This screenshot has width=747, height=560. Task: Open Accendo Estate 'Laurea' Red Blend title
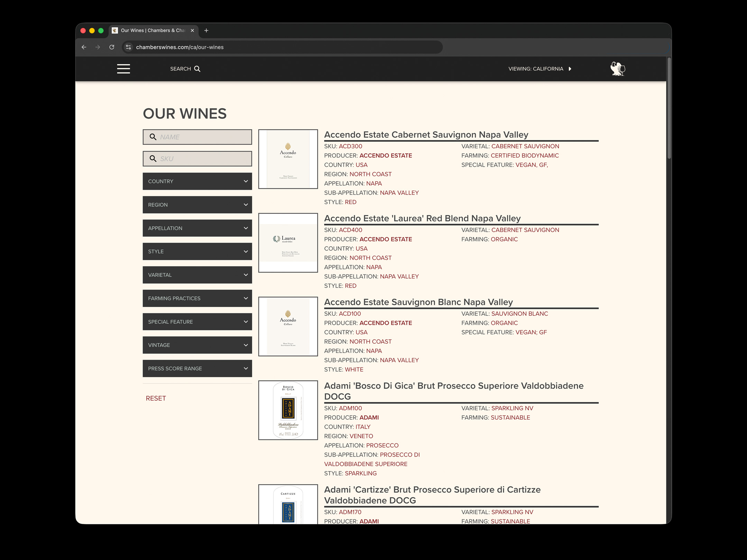(x=422, y=218)
